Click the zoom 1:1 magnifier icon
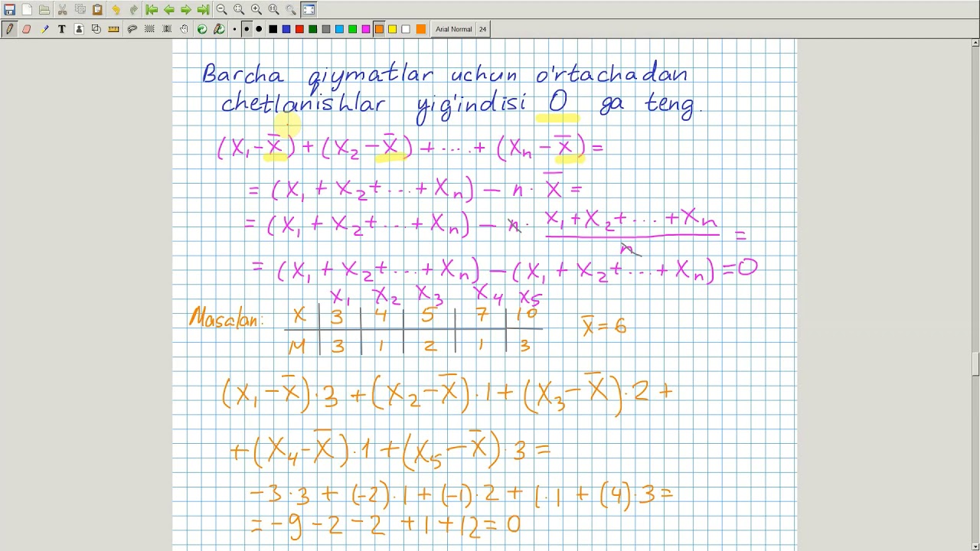 (x=274, y=10)
